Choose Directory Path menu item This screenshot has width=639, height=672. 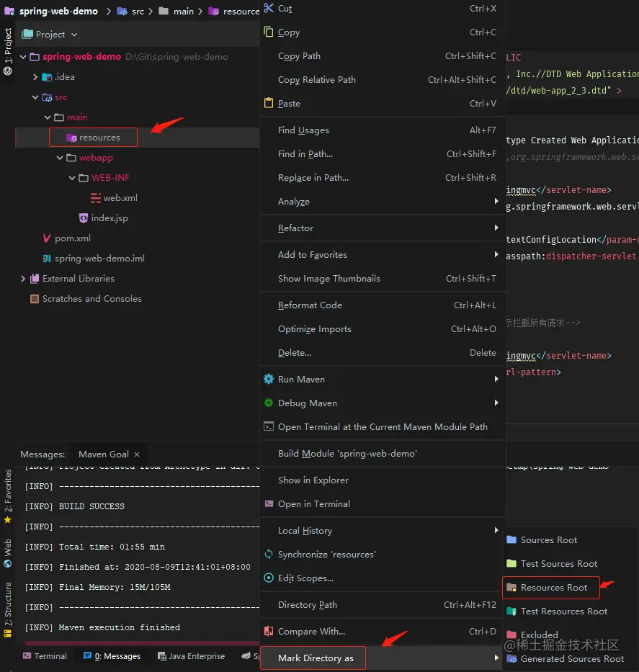pyautogui.click(x=383, y=605)
